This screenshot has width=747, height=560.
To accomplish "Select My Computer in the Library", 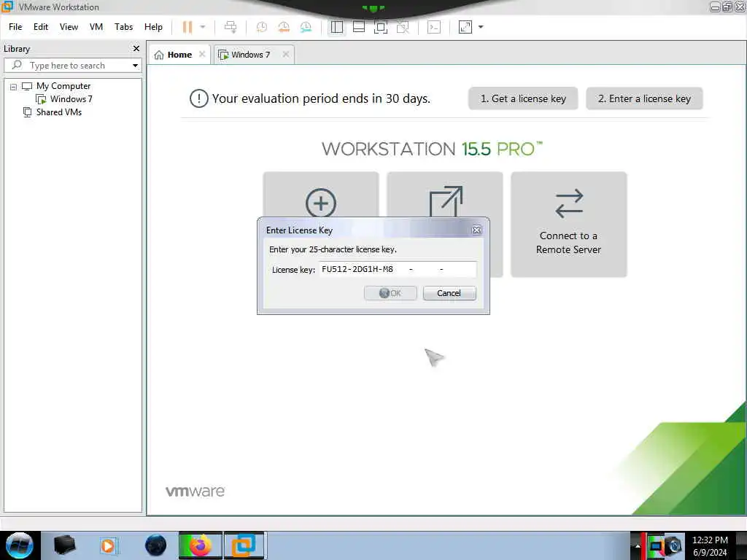I will pos(63,86).
